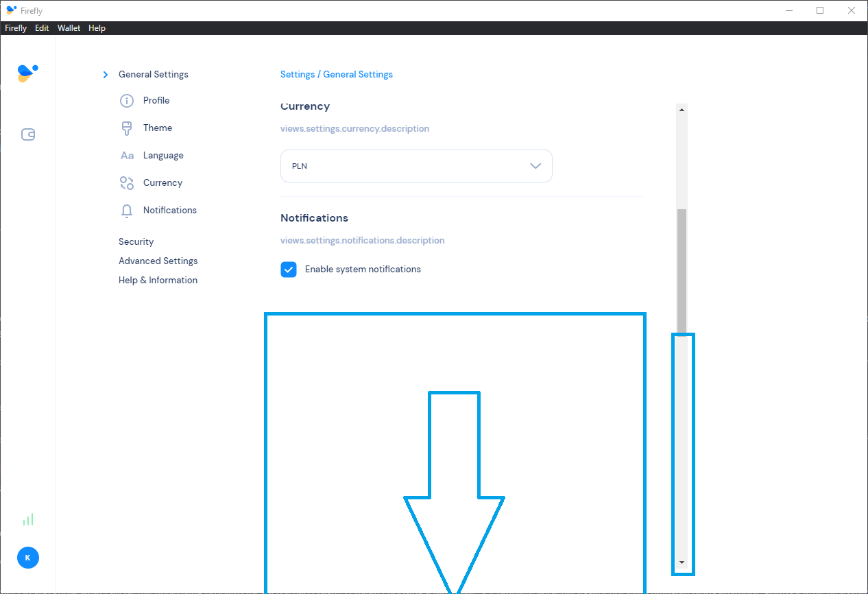868x594 pixels.
Task: Go to Security settings
Action: click(136, 241)
